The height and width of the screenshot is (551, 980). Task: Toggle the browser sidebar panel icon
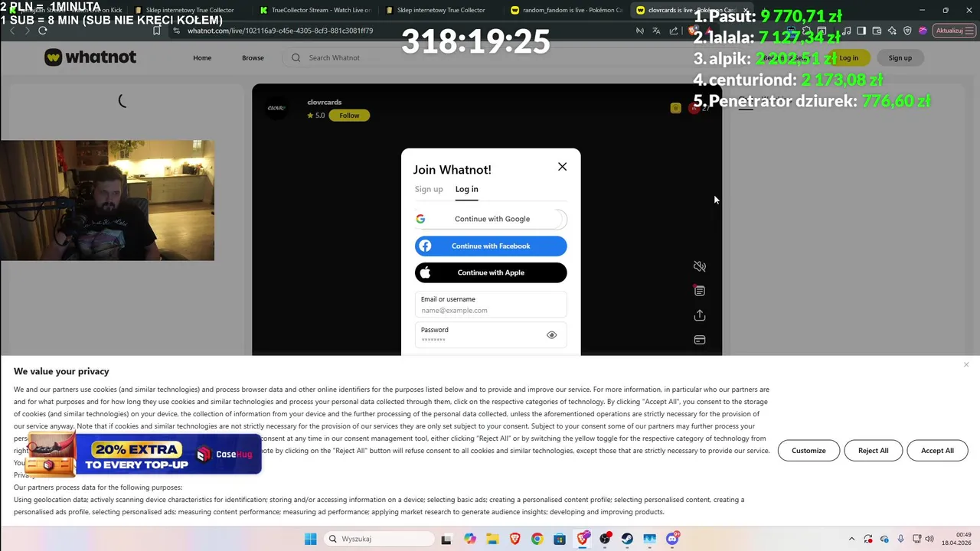click(x=861, y=31)
